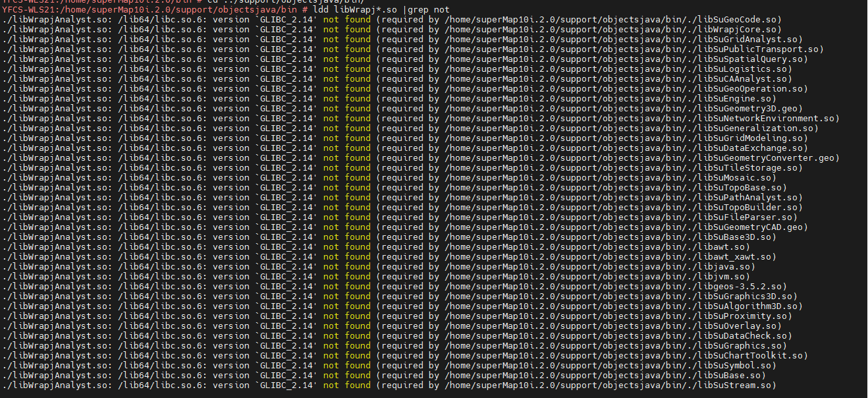This screenshot has width=868, height=398.
Task: Select libSuChartToolkit.so in output
Action: click(x=750, y=356)
